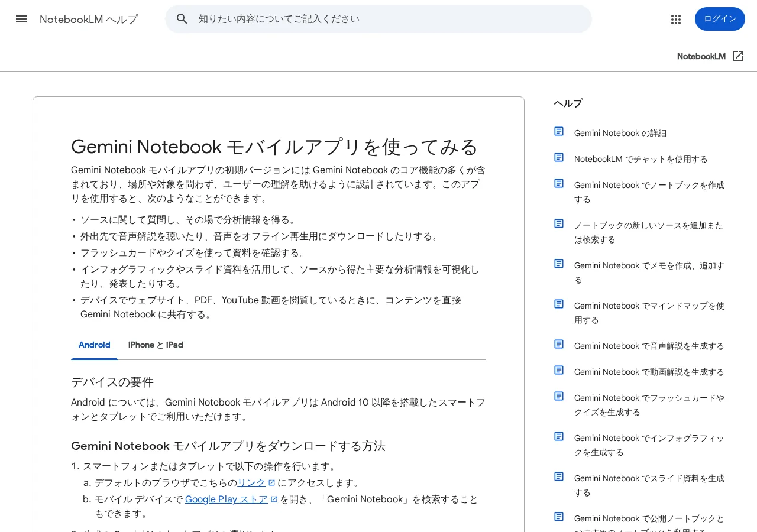
Task: Click article icon beside 新しいソースを追加または検索する
Action: [559, 223]
